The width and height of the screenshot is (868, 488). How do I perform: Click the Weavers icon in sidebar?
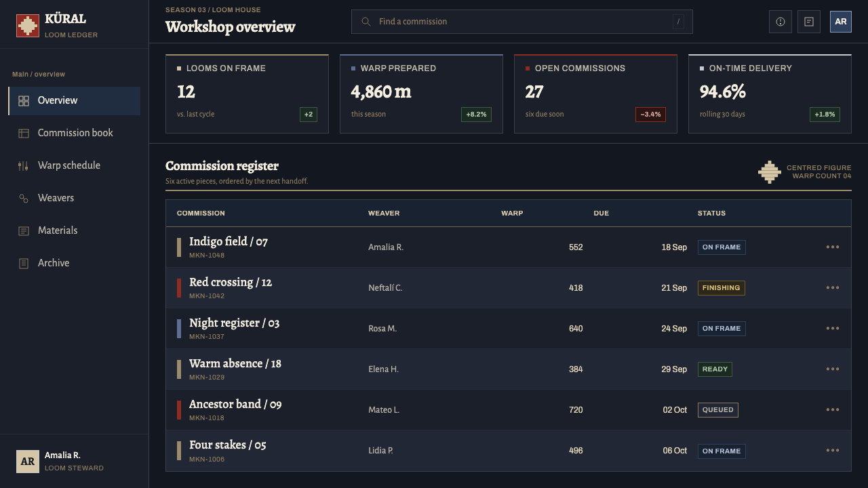tap(24, 199)
